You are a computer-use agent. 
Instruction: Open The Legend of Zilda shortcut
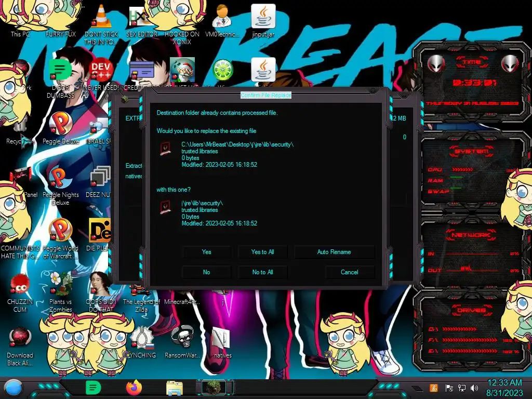click(141, 299)
